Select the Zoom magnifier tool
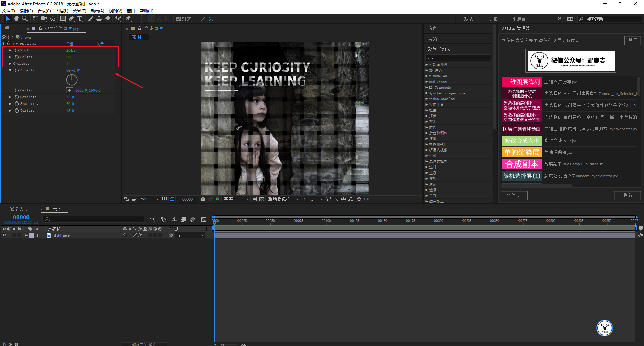 pos(25,19)
